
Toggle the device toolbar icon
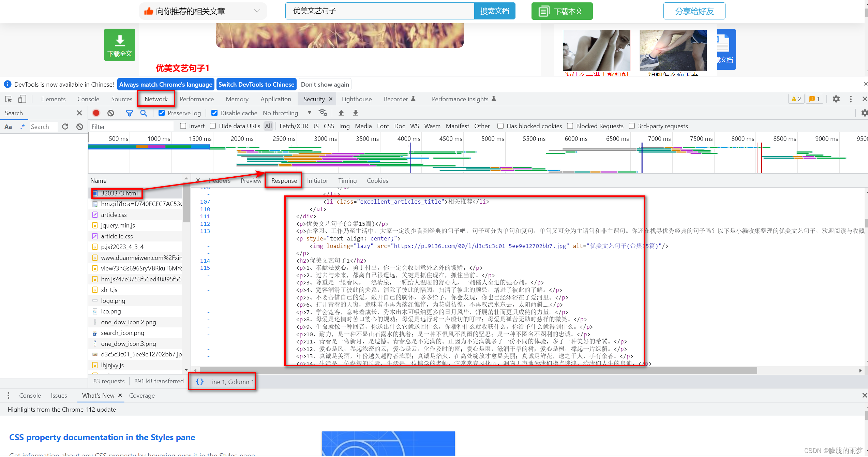[22, 99]
